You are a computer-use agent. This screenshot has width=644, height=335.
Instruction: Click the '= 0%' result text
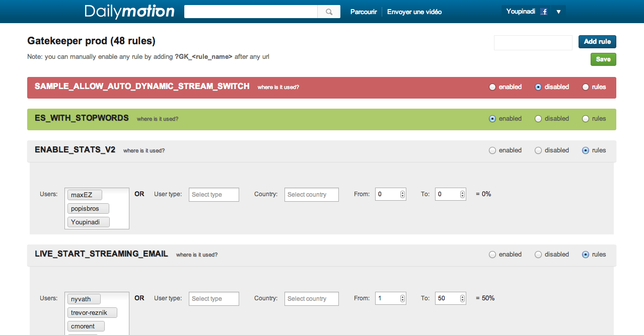(x=483, y=194)
